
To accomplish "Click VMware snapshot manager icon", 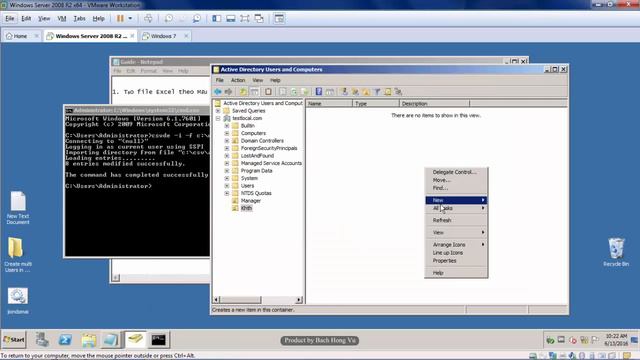I will pos(197,18).
